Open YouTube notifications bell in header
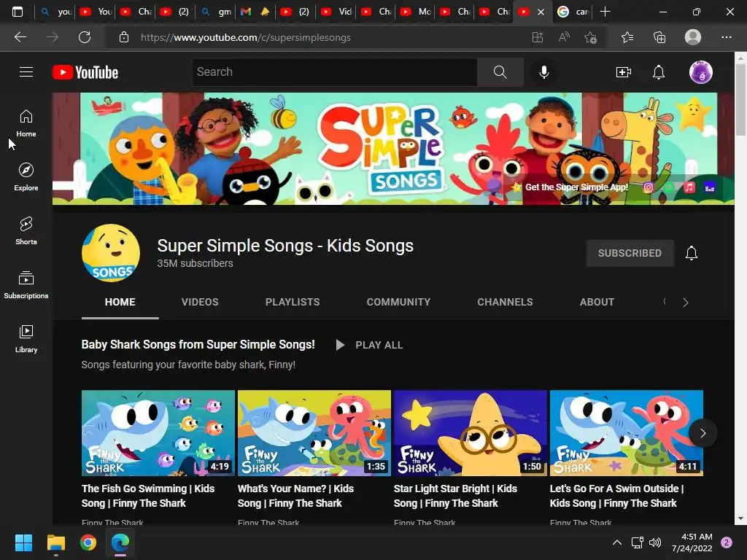 659,72
